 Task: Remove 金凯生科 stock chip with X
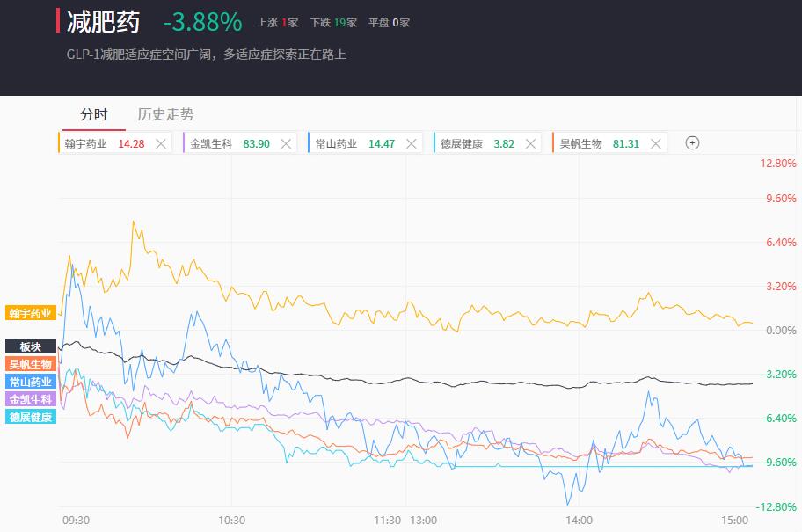286,143
